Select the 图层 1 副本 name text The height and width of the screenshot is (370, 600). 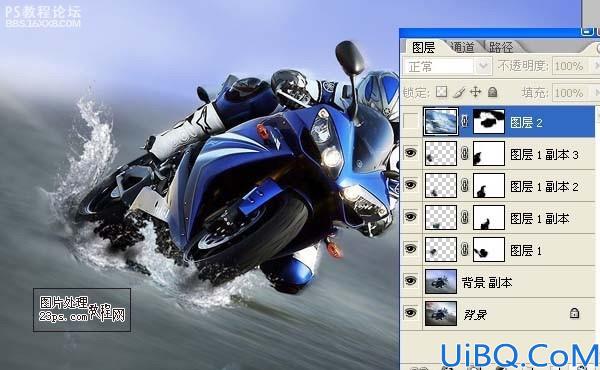(540, 218)
